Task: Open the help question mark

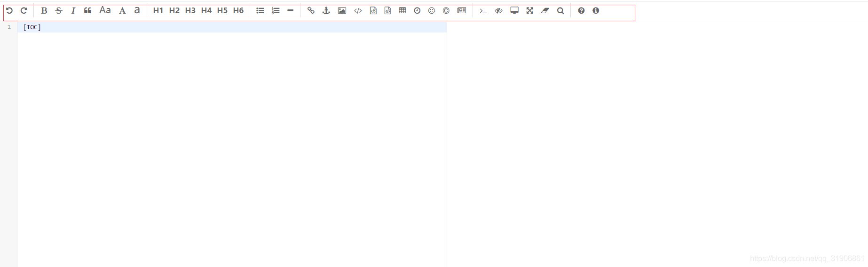Action: coord(581,10)
